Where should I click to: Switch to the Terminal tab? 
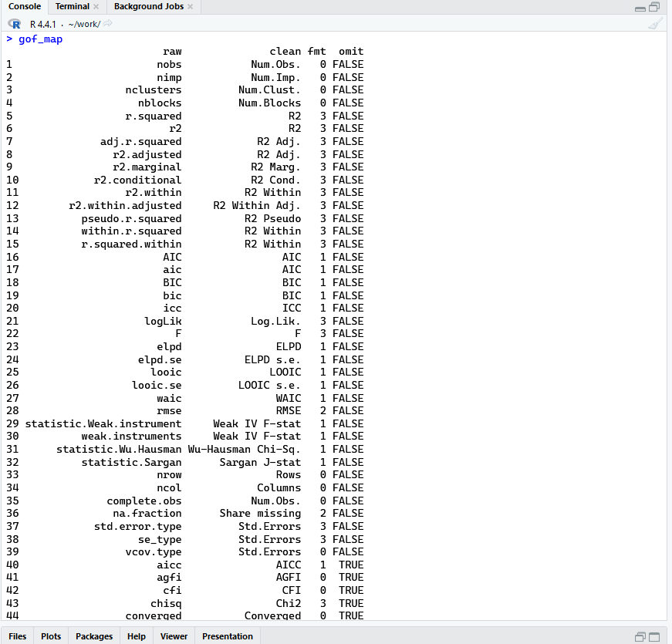pos(72,7)
